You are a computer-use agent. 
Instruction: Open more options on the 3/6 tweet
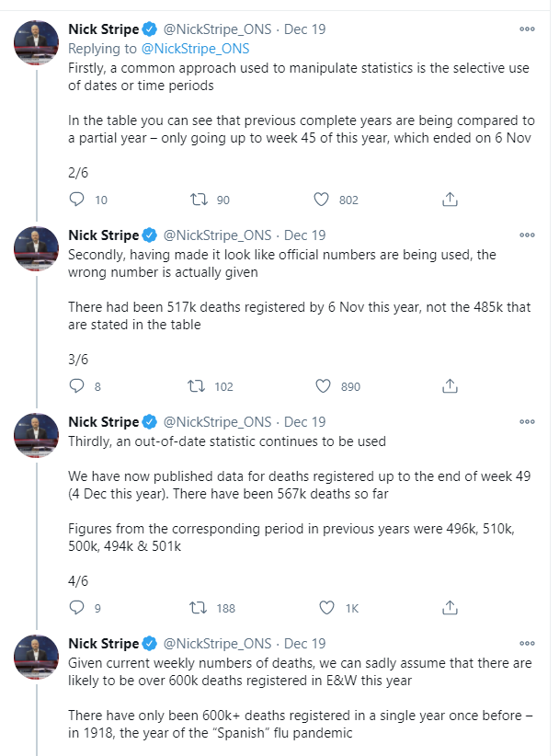[x=527, y=235]
